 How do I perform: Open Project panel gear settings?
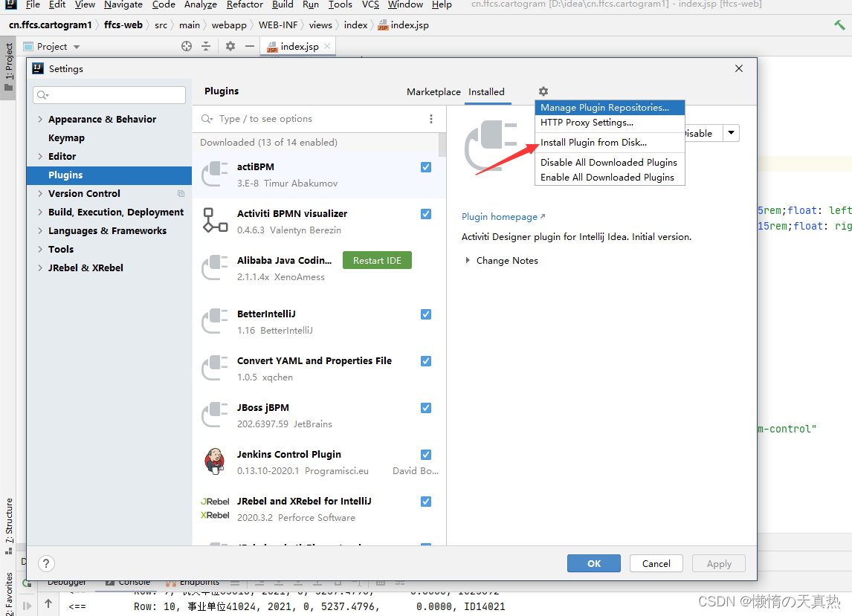tap(230, 46)
